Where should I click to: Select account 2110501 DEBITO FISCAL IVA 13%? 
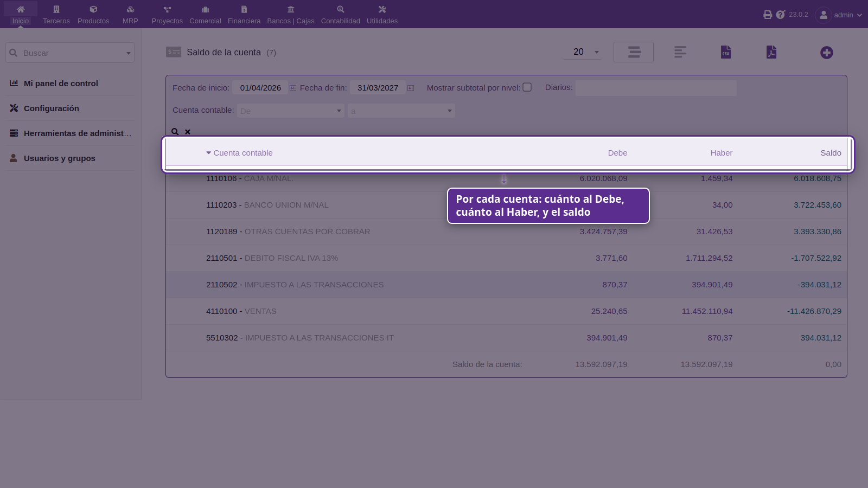click(x=506, y=258)
